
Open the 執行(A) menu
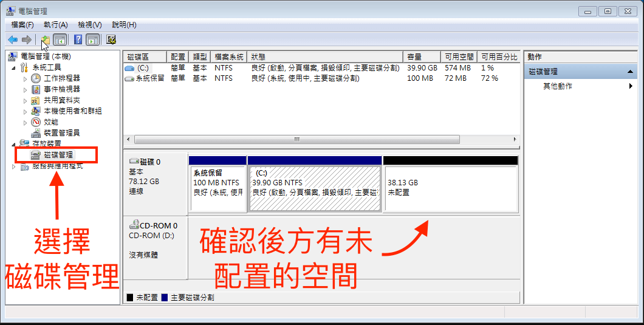(x=56, y=25)
